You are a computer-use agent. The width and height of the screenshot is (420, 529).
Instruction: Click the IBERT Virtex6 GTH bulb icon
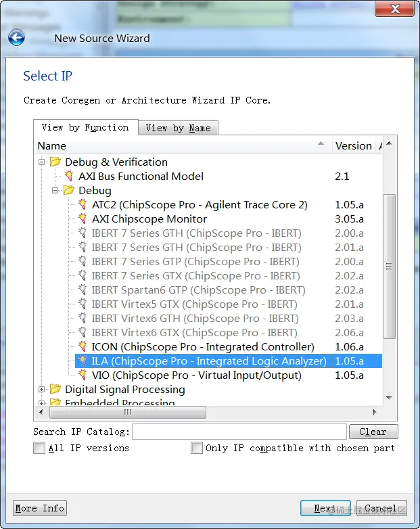[83, 318]
